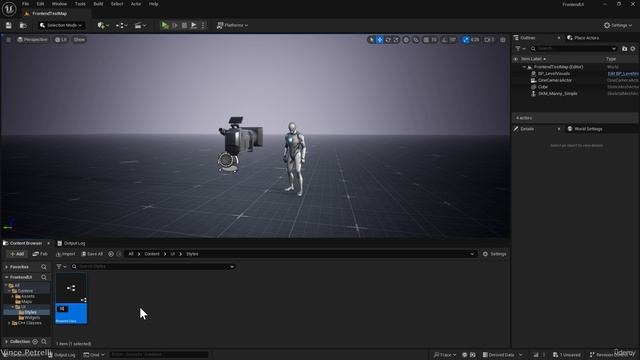Screen dimensions: 640x360
Task: Toggle scale snapping blue icon
Action: click(466, 40)
